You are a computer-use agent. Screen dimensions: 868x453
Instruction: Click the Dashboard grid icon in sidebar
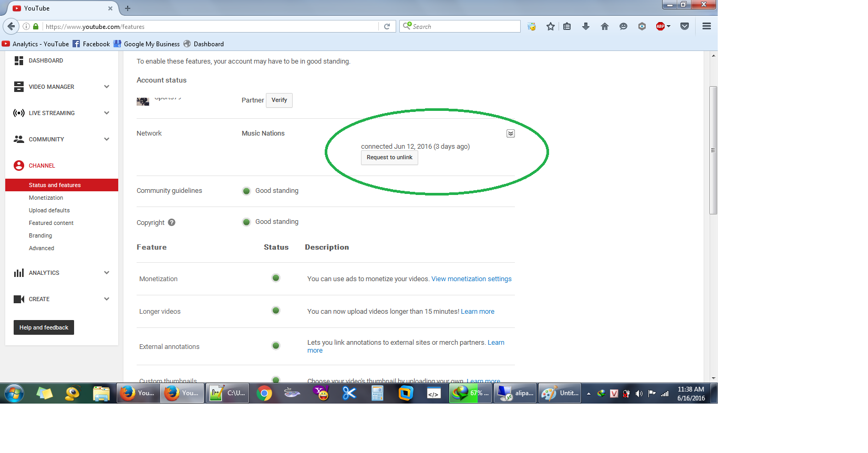tap(19, 60)
